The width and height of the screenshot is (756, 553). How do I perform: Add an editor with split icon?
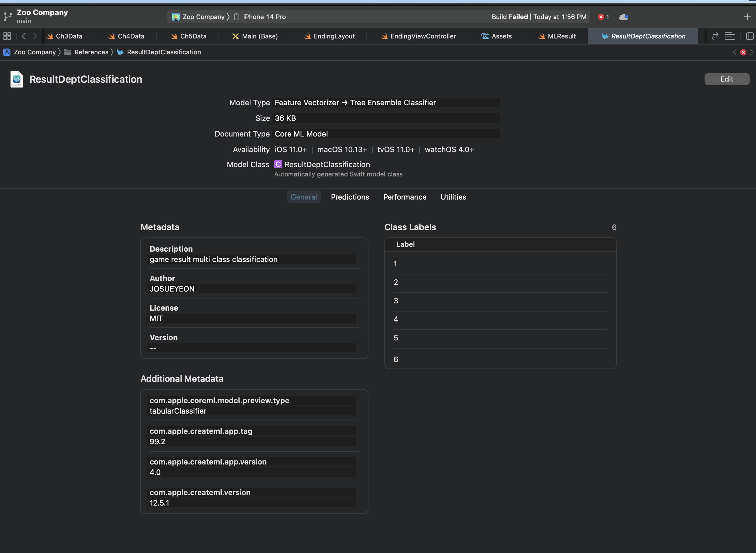coord(750,36)
